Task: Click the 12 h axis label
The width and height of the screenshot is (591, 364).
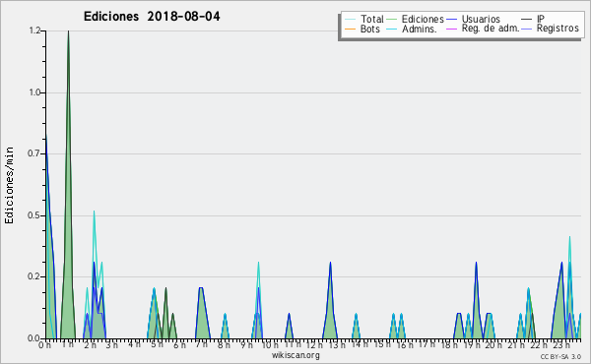Action: click(313, 344)
